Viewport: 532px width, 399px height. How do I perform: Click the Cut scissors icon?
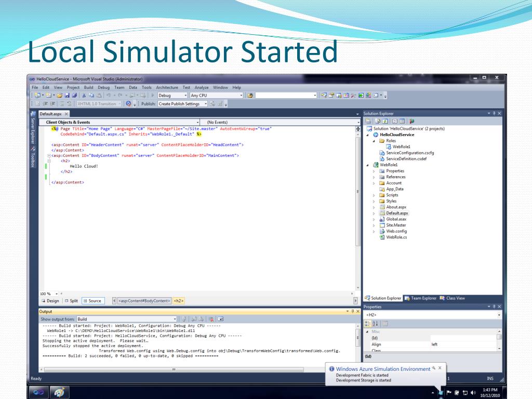(x=84, y=96)
